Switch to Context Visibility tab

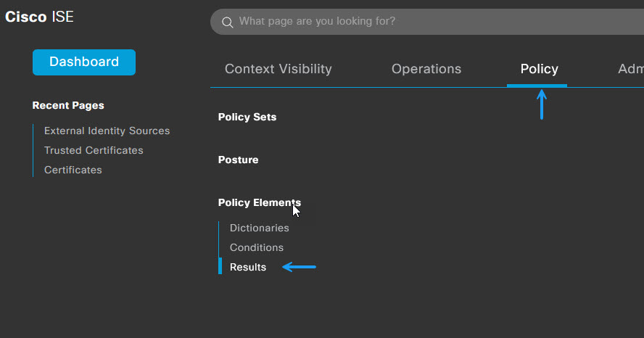coord(278,69)
